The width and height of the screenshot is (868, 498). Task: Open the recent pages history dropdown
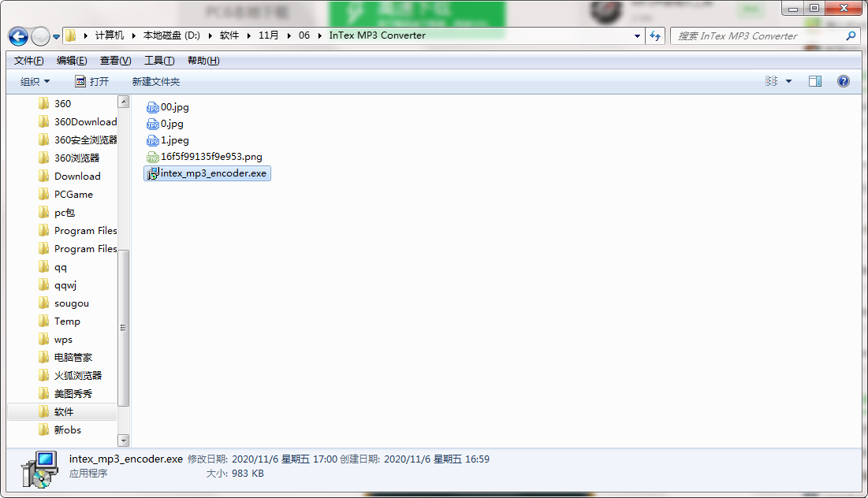57,37
